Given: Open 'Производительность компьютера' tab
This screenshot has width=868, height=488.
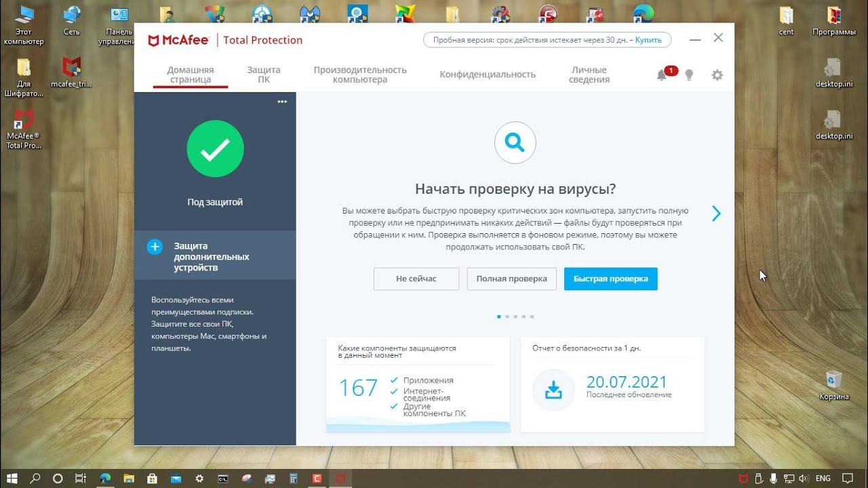Looking at the screenshot, I should tap(360, 75).
